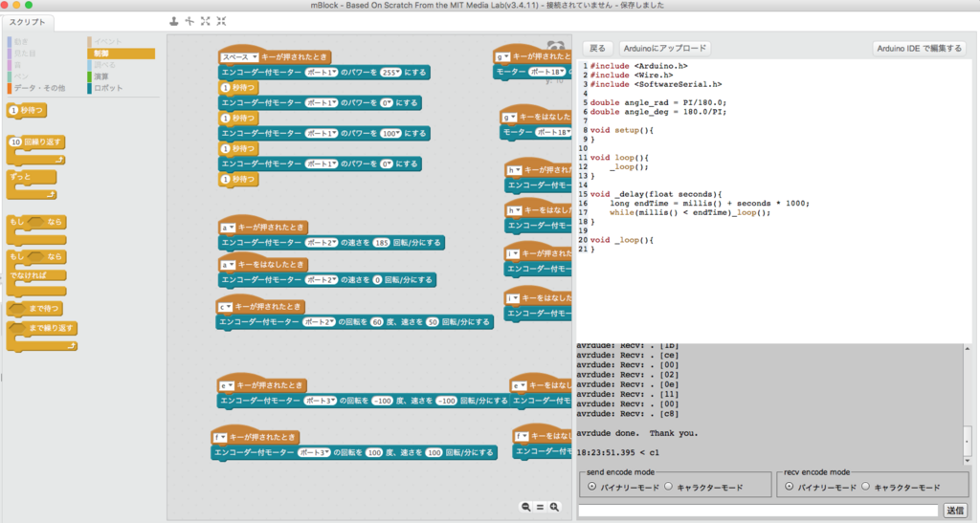Click the 戻る button
The width and height of the screenshot is (980, 523).
tap(597, 48)
